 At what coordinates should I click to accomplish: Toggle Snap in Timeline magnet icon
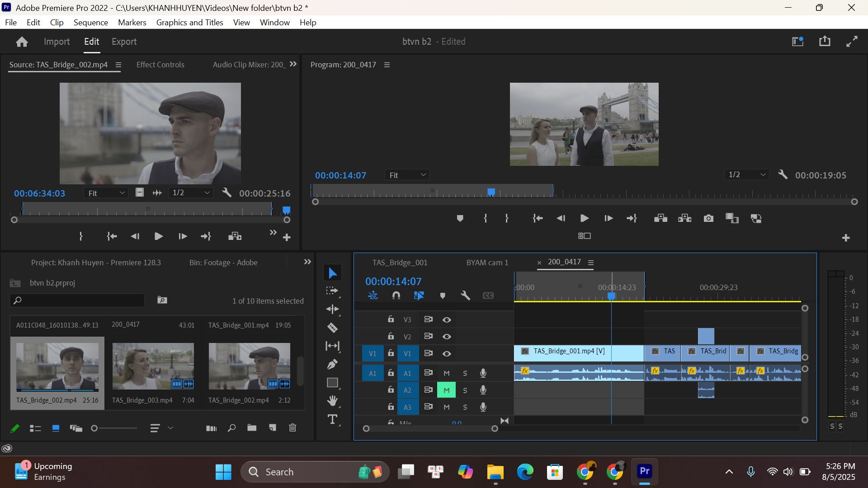pyautogui.click(x=396, y=296)
